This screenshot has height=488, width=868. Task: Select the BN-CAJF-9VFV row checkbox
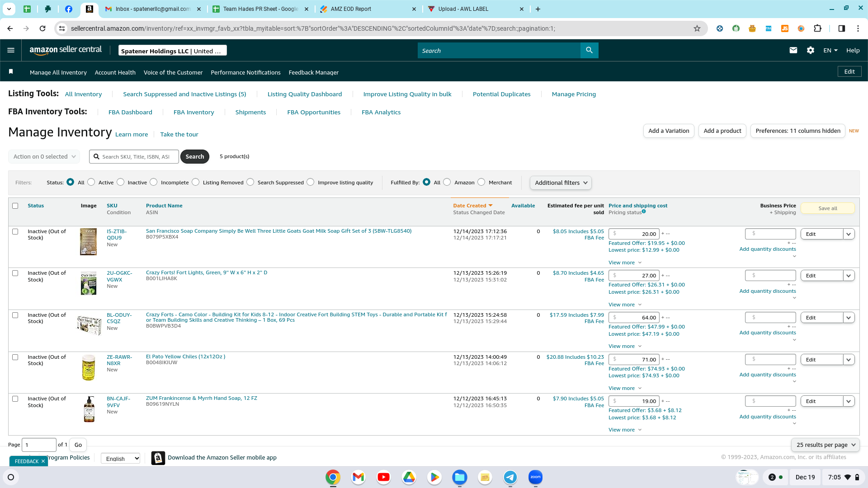click(15, 399)
